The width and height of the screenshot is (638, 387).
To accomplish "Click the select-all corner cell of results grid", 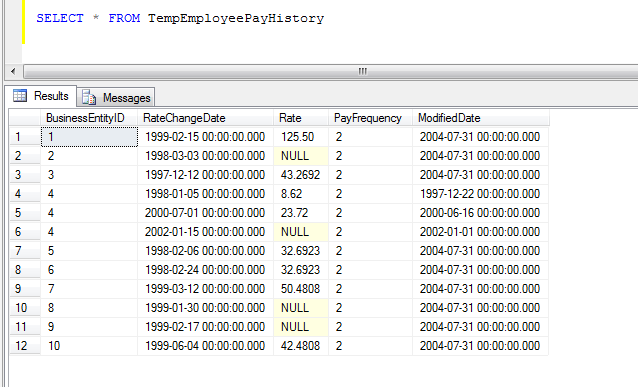I will click(x=25, y=118).
